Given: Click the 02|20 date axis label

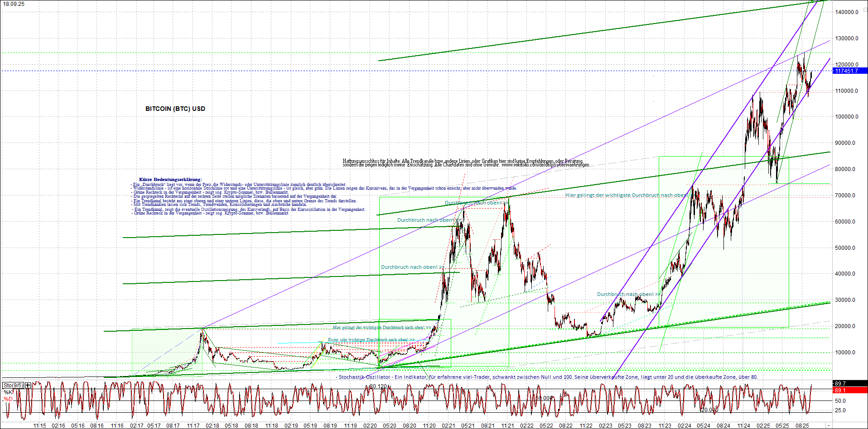Looking at the screenshot, I should [x=370, y=426].
